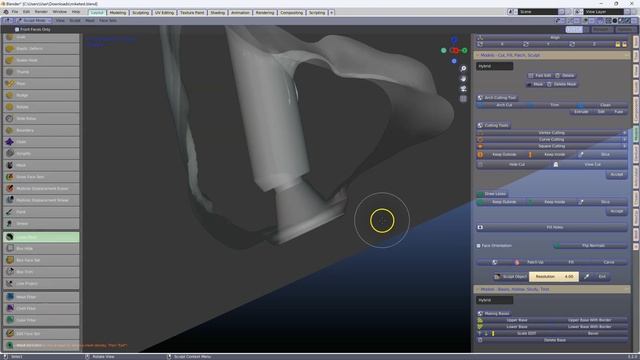Select the Simplify brush
The width and height of the screenshot is (640, 360).
[41, 153]
